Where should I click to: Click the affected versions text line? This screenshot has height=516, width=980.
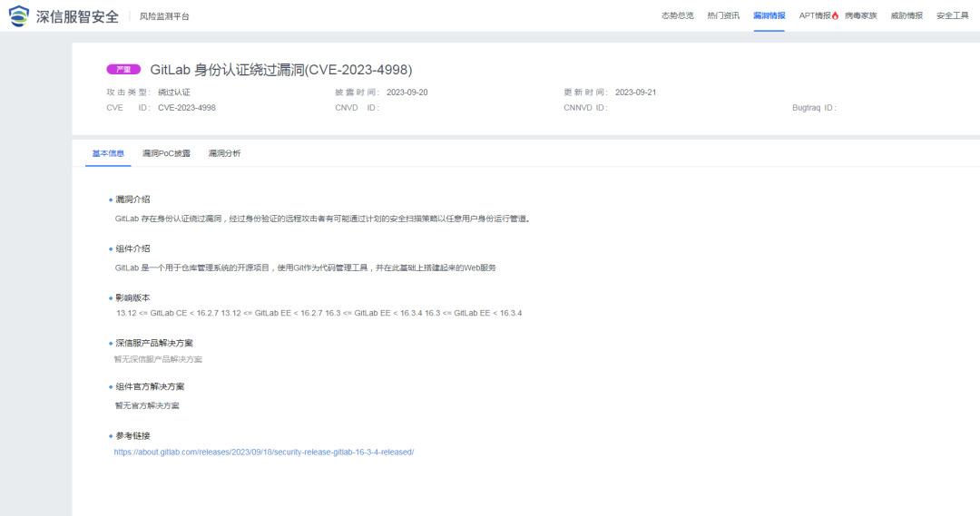318,313
